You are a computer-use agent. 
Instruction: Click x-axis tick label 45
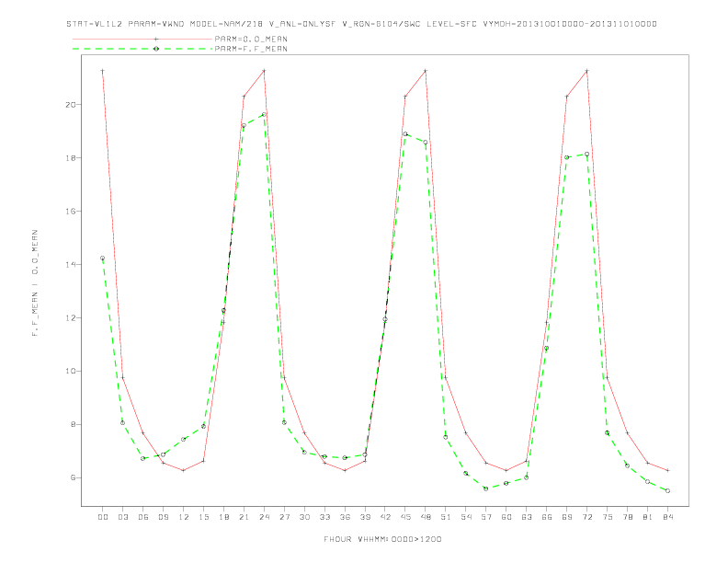click(x=405, y=517)
